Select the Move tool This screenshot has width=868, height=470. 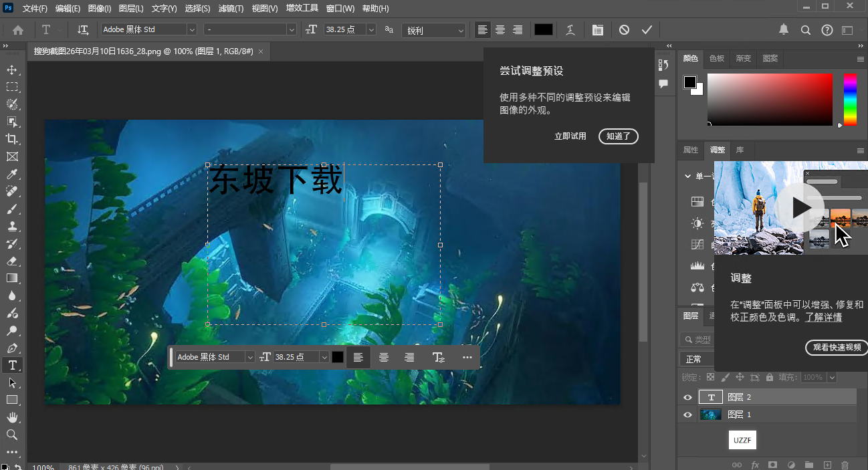[x=12, y=69]
